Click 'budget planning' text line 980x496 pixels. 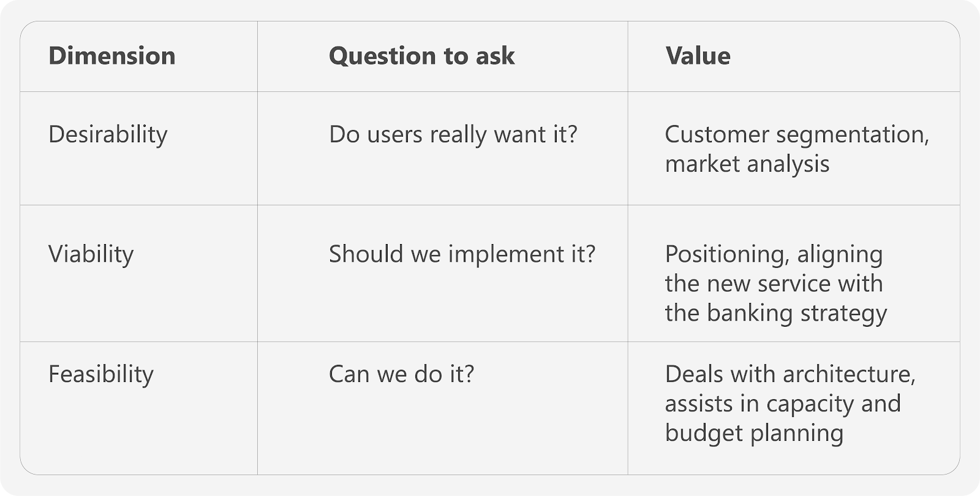click(x=755, y=433)
